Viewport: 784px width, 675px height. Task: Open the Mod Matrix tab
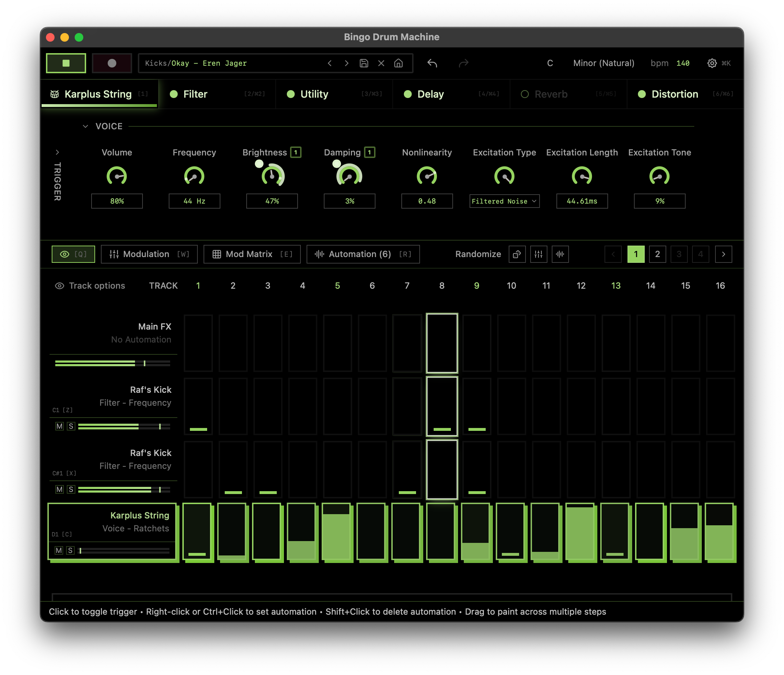pos(252,254)
